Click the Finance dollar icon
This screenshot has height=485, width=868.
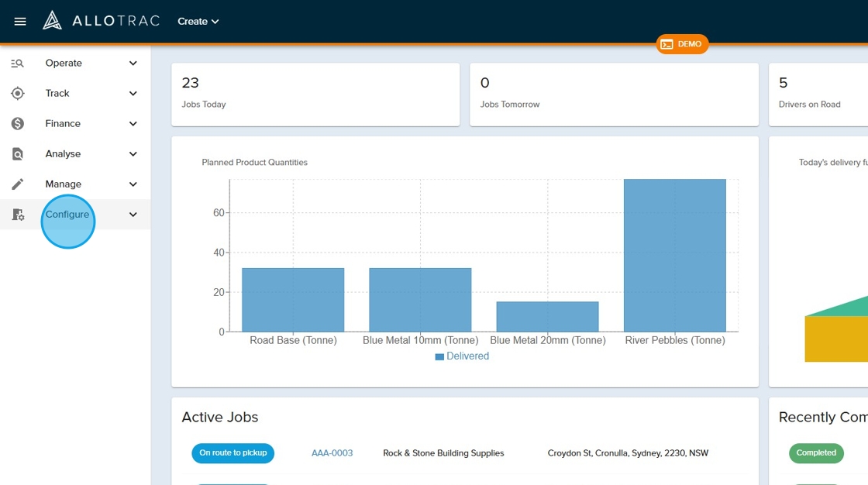(x=18, y=124)
